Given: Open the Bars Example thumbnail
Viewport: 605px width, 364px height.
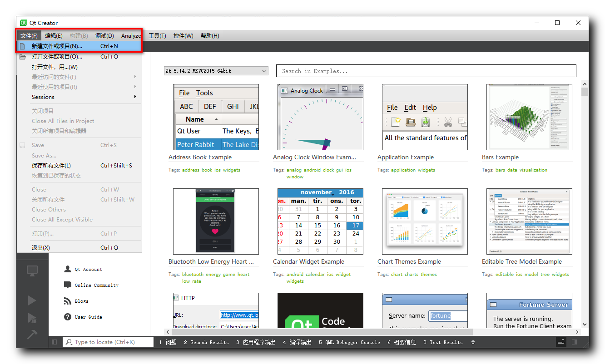Looking at the screenshot, I should (529, 117).
